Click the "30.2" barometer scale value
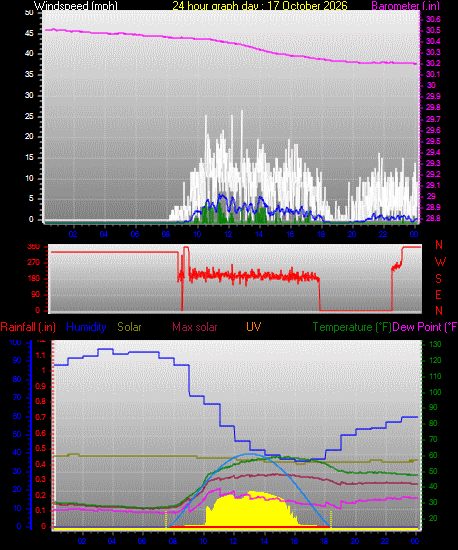 [x=433, y=63]
